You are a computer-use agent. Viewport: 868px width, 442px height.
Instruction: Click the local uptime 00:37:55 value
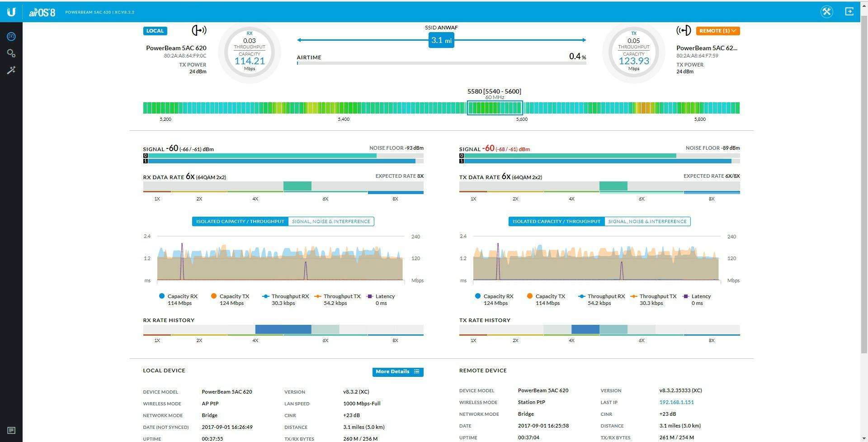212,439
